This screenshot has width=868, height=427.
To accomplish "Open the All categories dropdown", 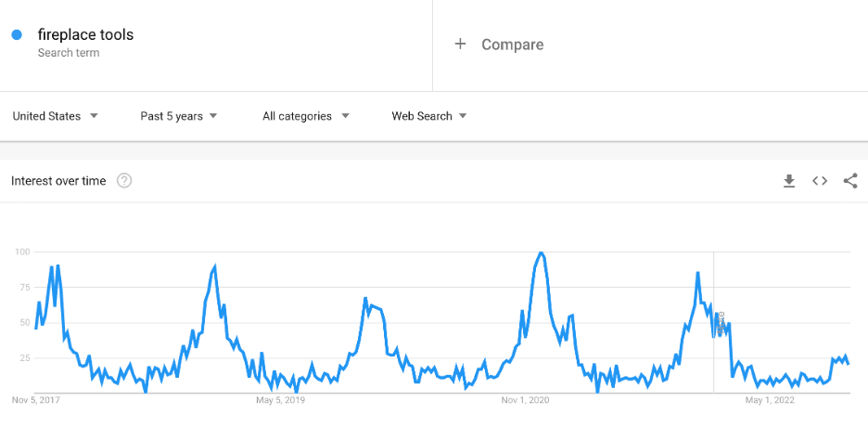I will [x=306, y=116].
